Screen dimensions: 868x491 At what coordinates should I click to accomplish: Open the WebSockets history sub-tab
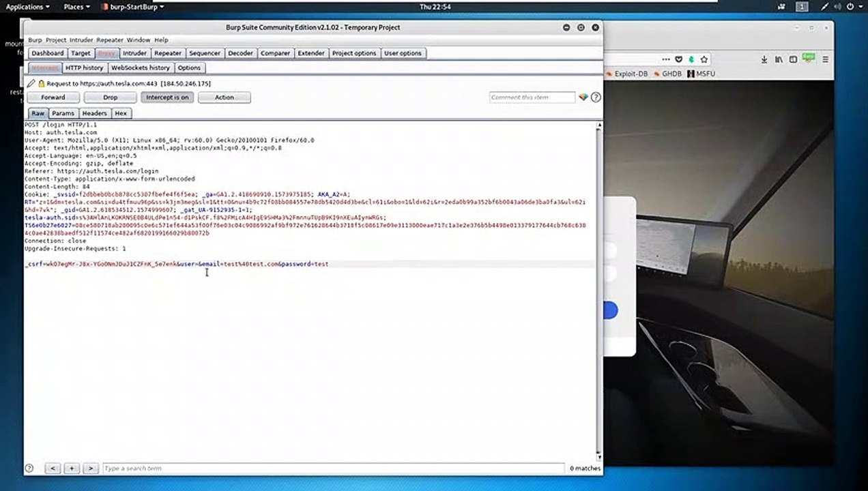(x=141, y=68)
